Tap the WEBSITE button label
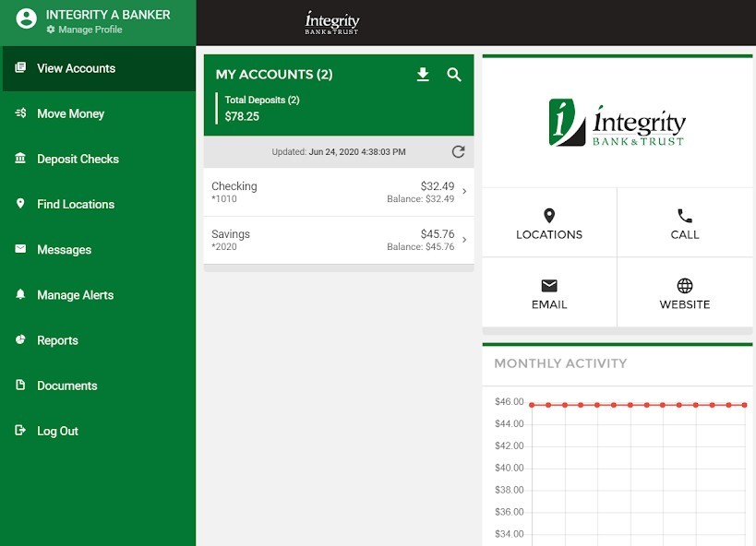Viewport: 756px width, 546px height. [685, 304]
